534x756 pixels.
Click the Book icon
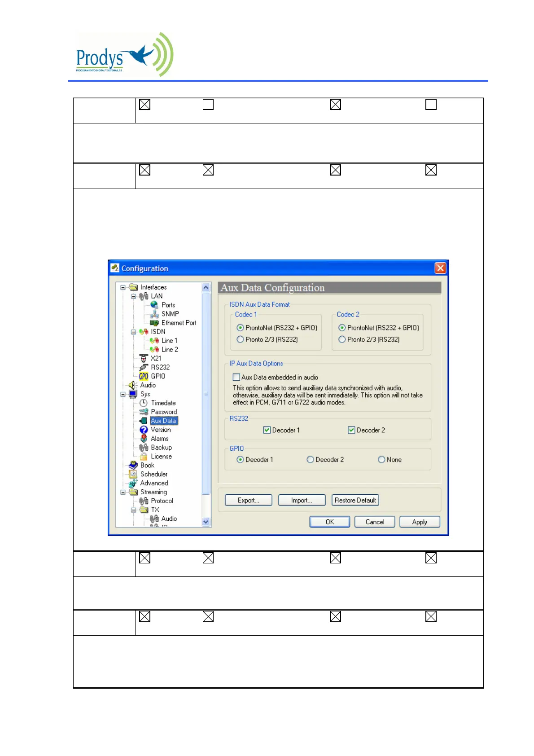[133, 465]
